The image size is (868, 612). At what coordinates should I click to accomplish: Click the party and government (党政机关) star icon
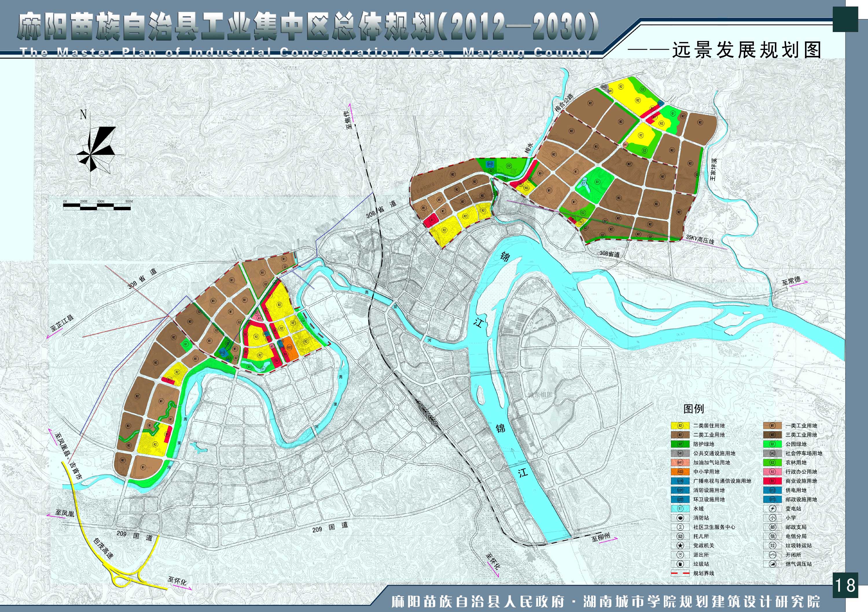pos(680,545)
